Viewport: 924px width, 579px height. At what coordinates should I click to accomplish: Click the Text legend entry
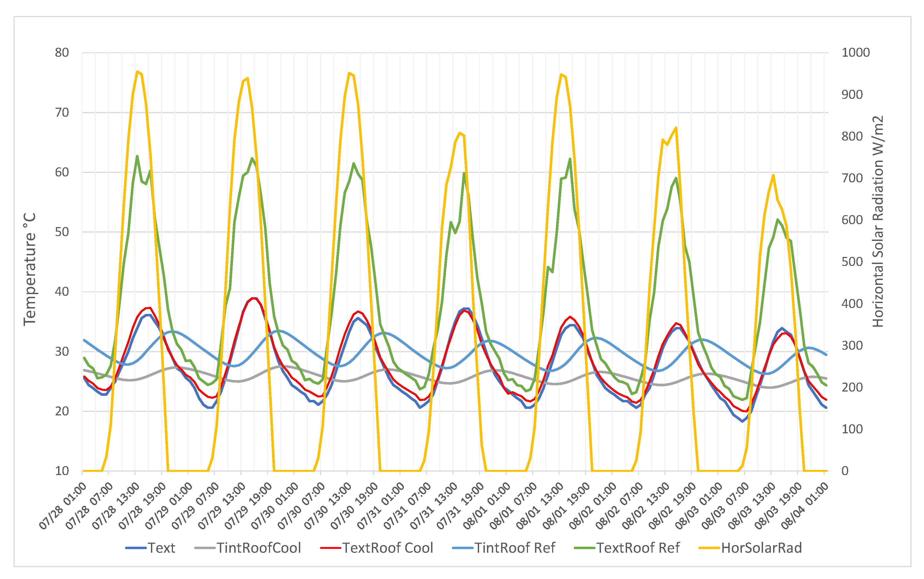[x=161, y=548]
